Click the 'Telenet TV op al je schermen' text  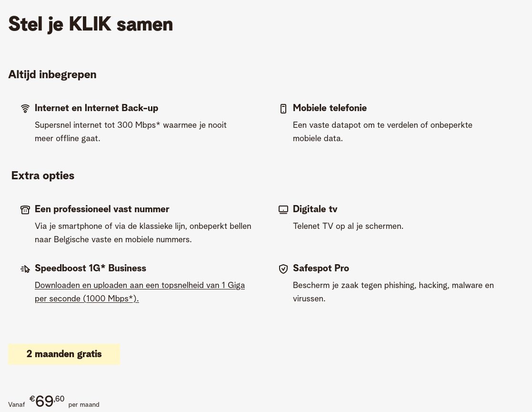348,227
